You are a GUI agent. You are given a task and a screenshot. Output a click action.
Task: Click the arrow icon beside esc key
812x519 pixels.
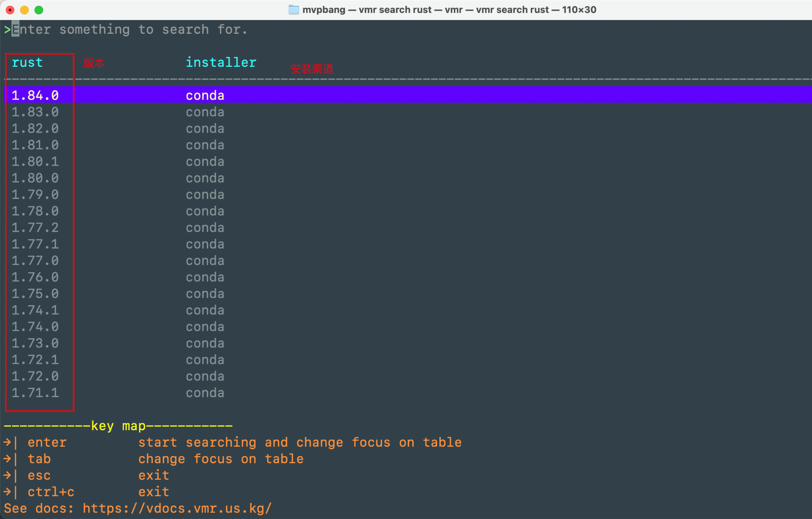point(8,475)
